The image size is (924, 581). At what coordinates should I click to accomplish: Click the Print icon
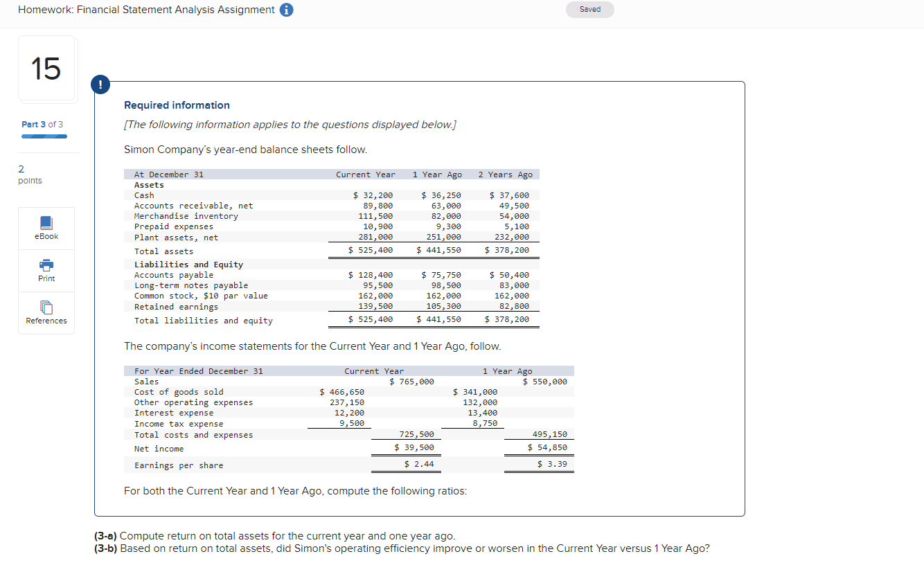tap(46, 270)
